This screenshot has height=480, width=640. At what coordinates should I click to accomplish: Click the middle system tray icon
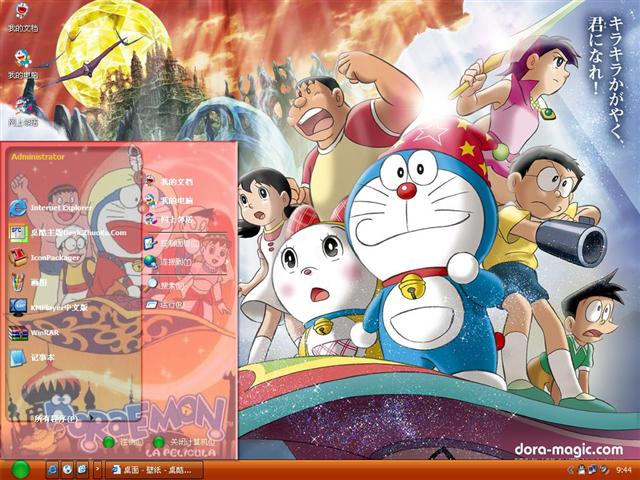pos(593,470)
